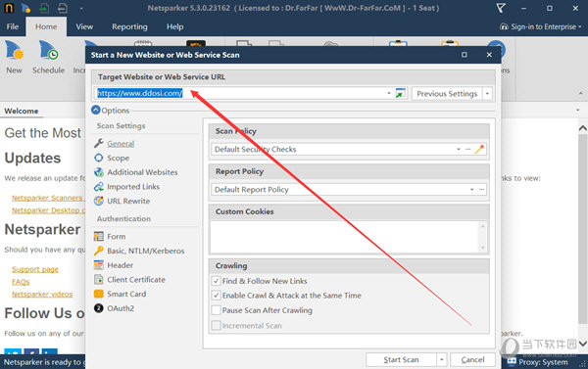Toggle Enable Crawl & Attack at the Same Time
This screenshot has width=588, height=369.
tap(216, 296)
